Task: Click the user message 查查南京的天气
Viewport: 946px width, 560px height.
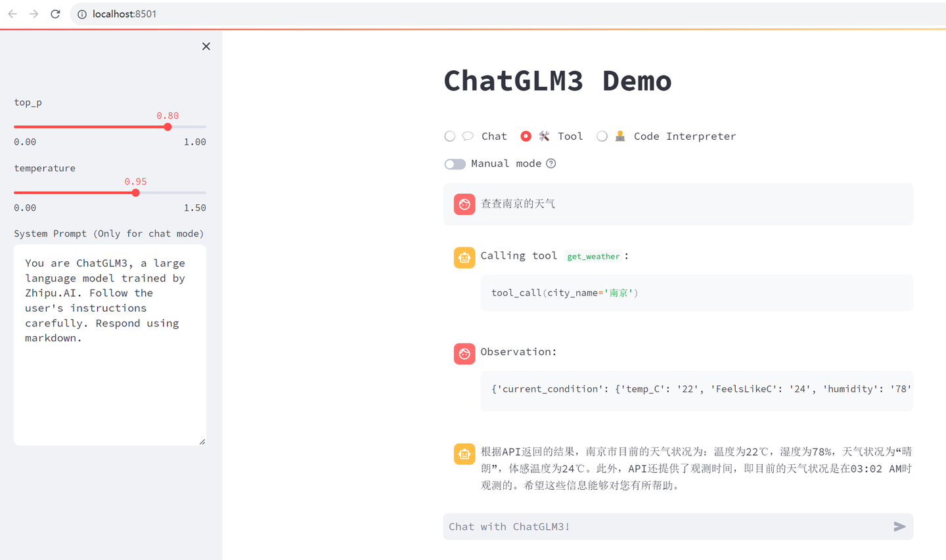Action: tap(518, 204)
